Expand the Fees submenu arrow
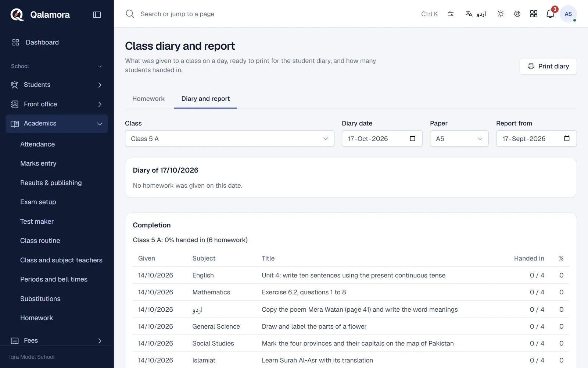 coord(100,341)
